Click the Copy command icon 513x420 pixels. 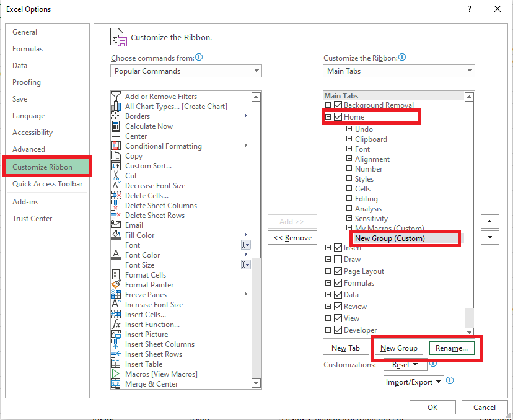(116, 156)
